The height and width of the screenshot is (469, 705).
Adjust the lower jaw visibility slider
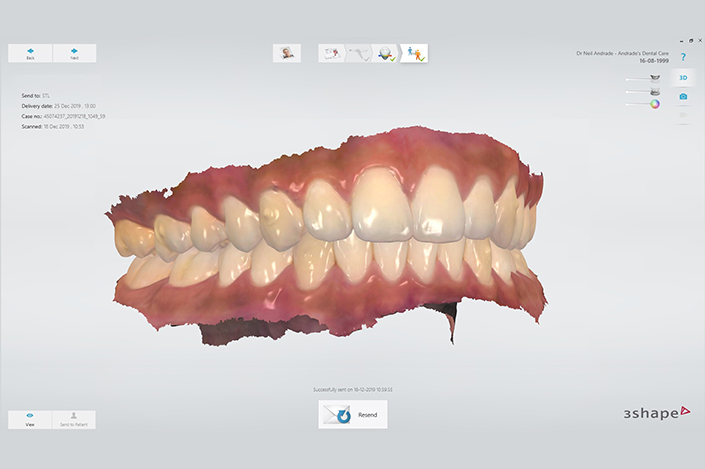pos(642,91)
